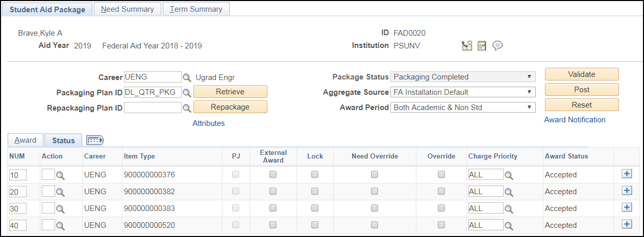644x237 pixels.
Task: Open Charge Priority lookup for row 20
Action: [509, 192]
